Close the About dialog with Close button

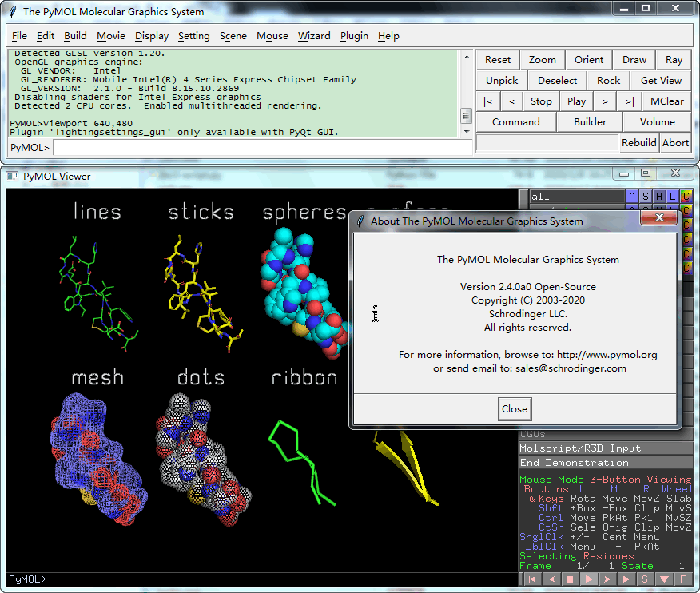click(514, 408)
